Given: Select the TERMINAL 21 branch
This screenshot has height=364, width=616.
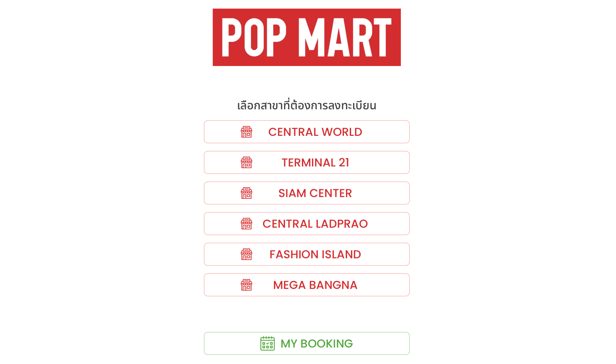Looking at the screenshot, I should point(307,162).
